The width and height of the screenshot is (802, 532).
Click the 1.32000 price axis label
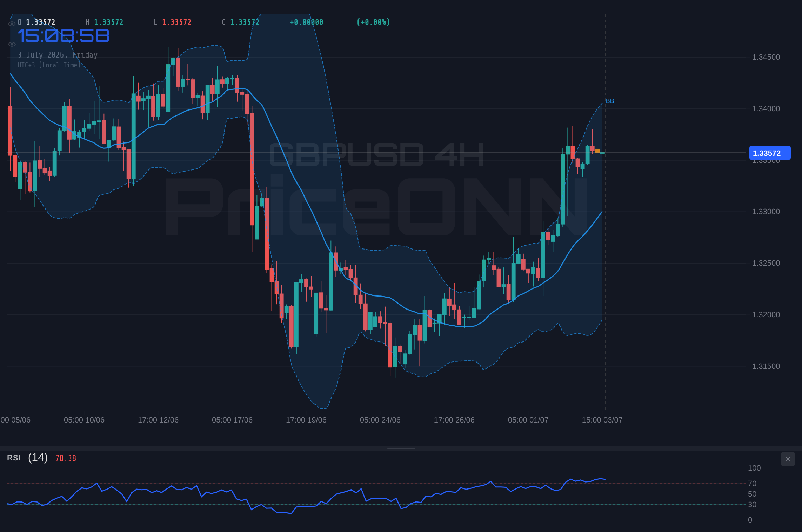[766, 315]
